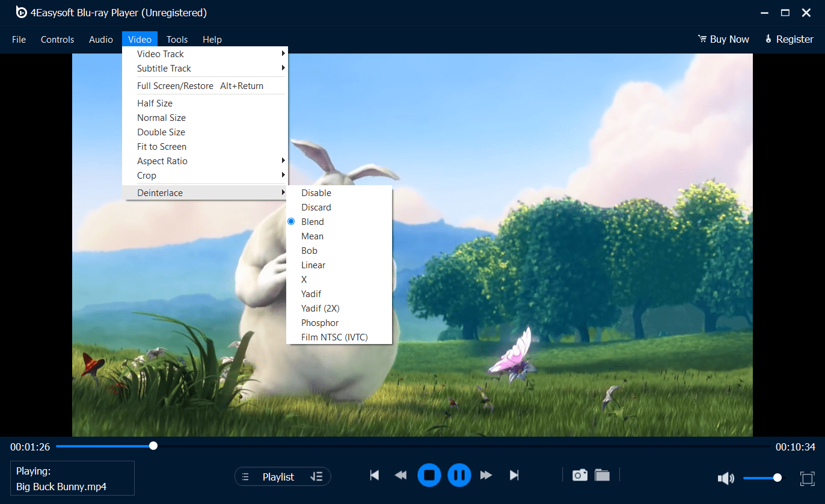825x504 pixels.
Task: Stop the video playback
Action: pos(429,476)
